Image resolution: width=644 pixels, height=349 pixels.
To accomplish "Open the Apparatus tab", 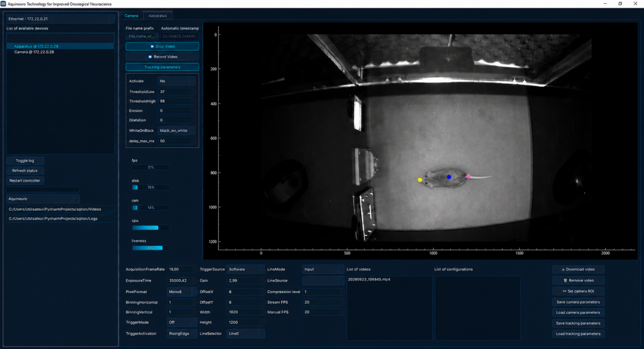I will [158, 16].
